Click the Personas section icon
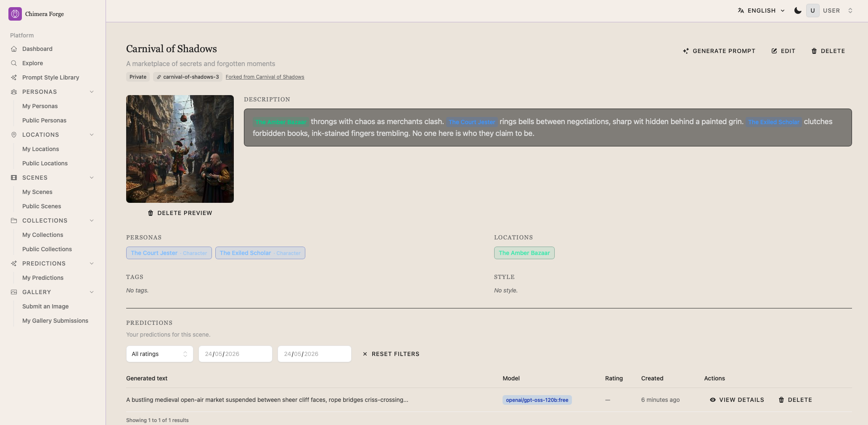Image resolution: width=868 pixels, height=425 pixels. (14, 92)
